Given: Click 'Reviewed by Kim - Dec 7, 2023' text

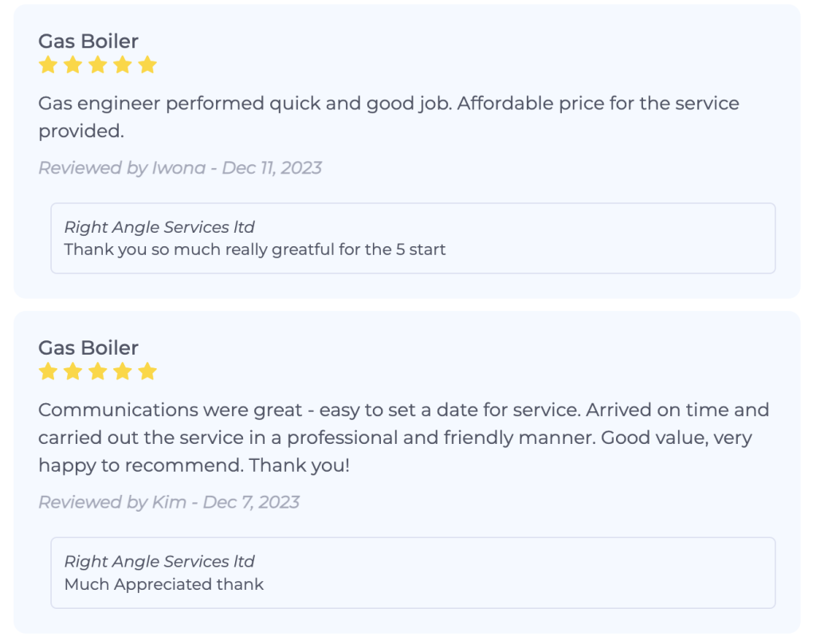Looking at the screenshot, I should click(x=169, y=502).
